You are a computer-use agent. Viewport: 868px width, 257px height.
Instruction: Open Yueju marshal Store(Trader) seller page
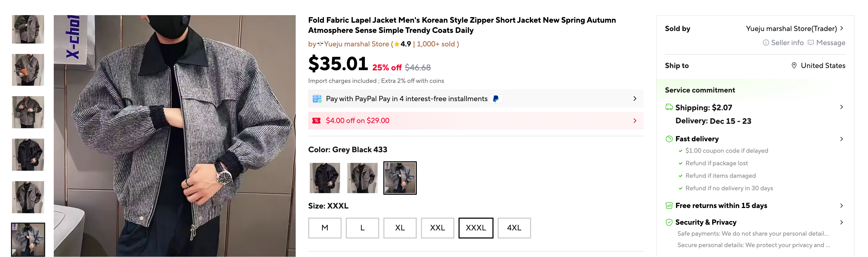point(795,29)
